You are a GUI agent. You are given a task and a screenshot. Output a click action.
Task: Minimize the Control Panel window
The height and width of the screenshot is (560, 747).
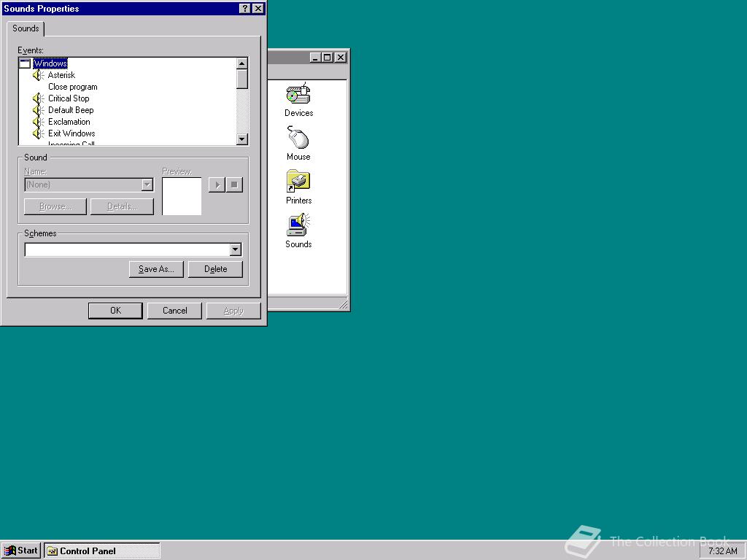click(x=315, y=58)
